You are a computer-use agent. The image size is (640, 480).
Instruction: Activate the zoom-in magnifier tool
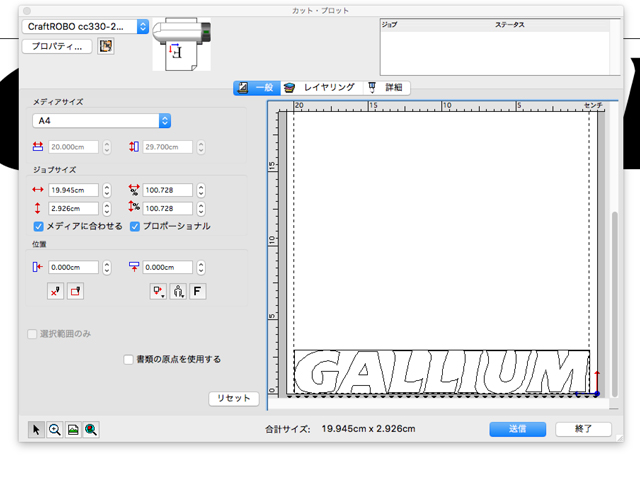tap(55, 429)
